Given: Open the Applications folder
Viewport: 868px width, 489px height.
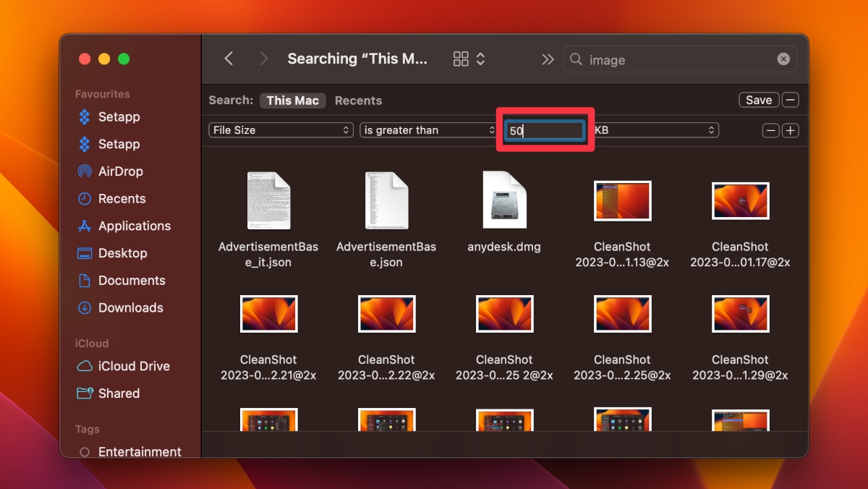Looking at the screenshot, I should pos(133,226).
